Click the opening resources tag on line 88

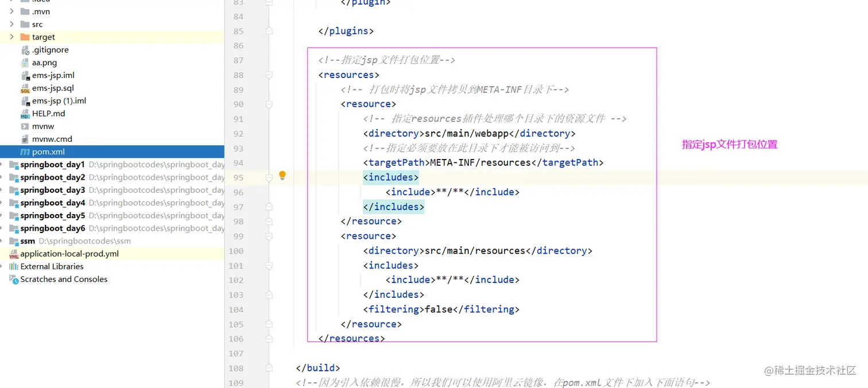point(348,75)
